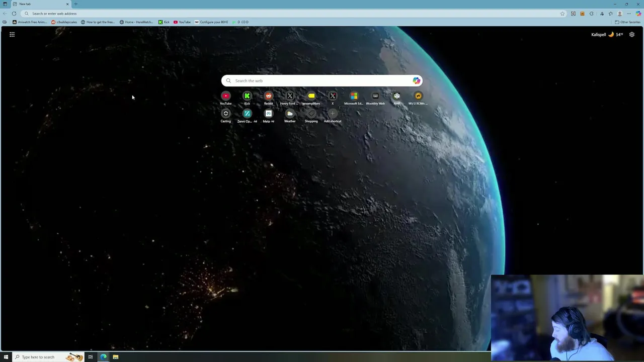
Task: Open the Kalispell weather widget
Action: (607, 34)
